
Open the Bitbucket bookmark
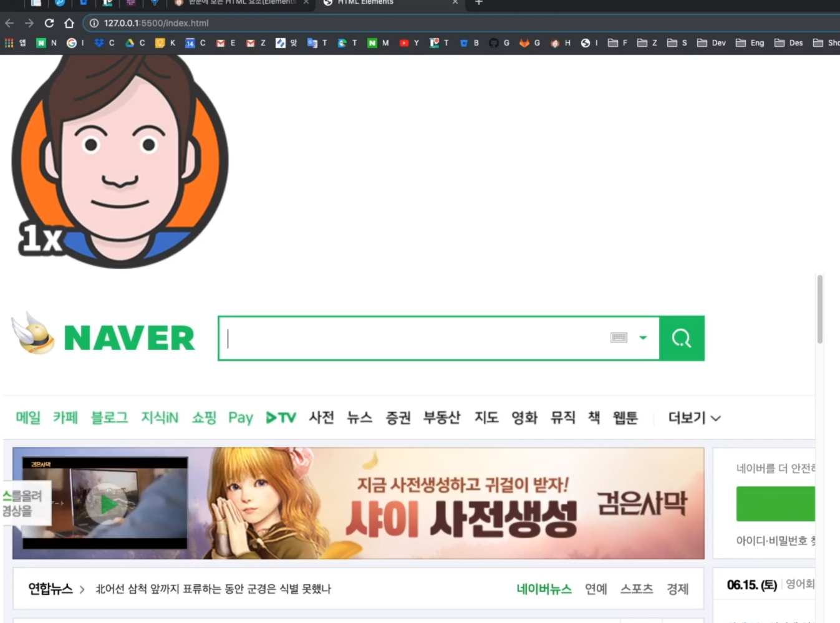[x=469, y=43]
